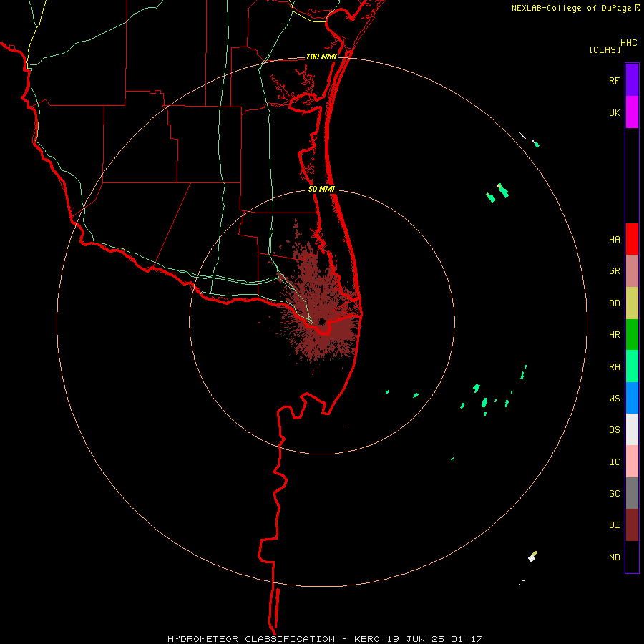Click the HHC product code text
Image resolution: width=644 pixels, height=644 pixels.
point(628,43)
